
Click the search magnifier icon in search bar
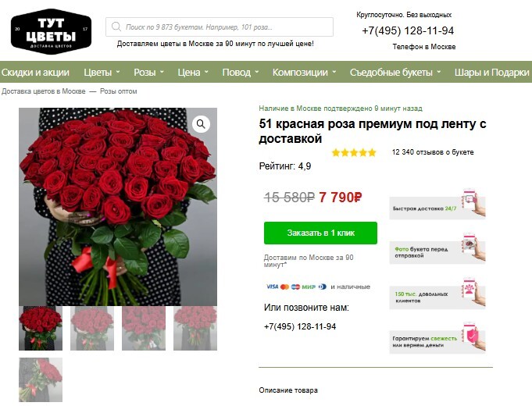pos(116,27)
